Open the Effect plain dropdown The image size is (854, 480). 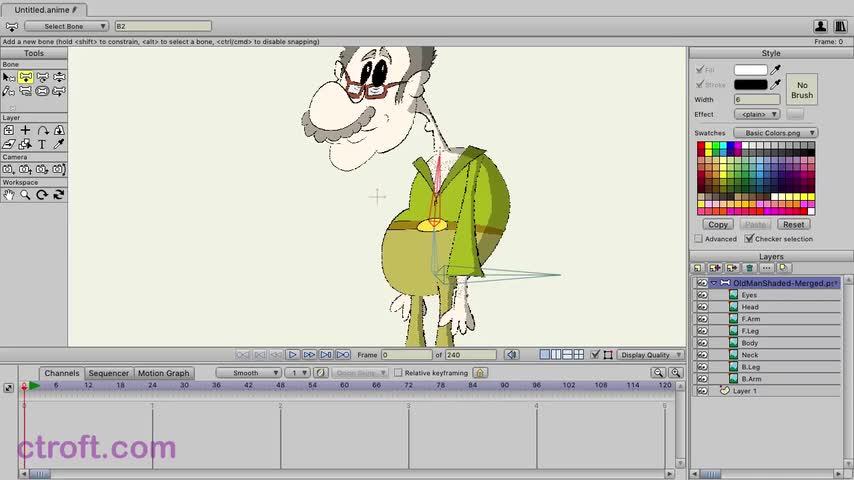click(x=757, y=114)
